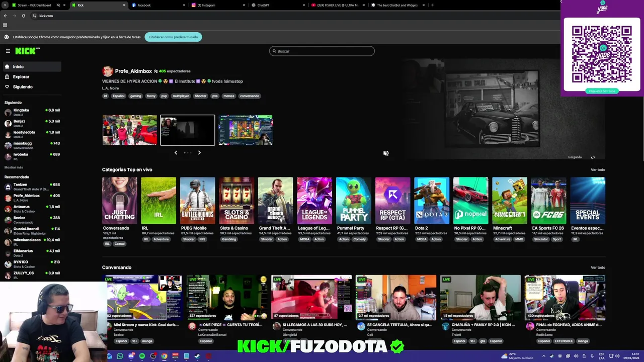Open IRL category card

[158, 200]
